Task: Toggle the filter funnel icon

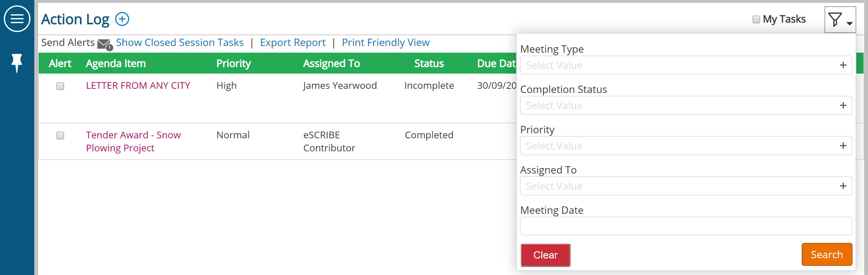Action: click(x=835, y=20)
